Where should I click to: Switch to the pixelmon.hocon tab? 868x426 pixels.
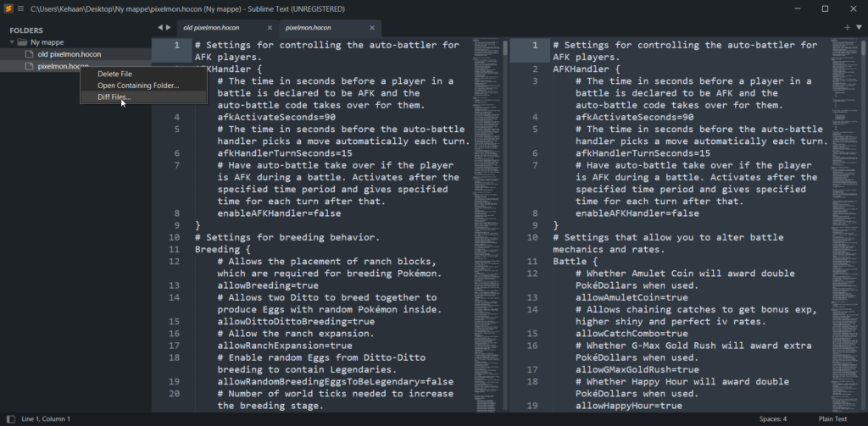coord(330,28)
